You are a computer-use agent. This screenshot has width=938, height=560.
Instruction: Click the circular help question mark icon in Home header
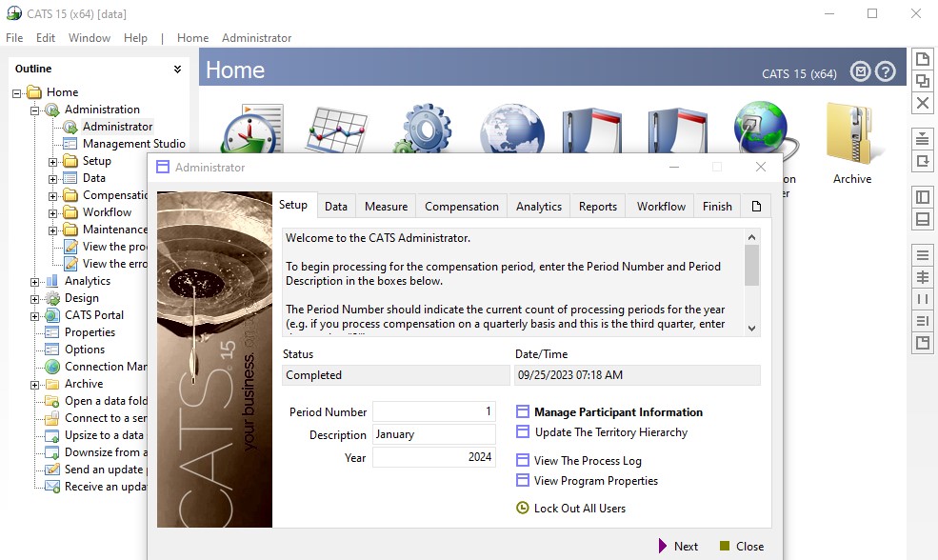886,71
